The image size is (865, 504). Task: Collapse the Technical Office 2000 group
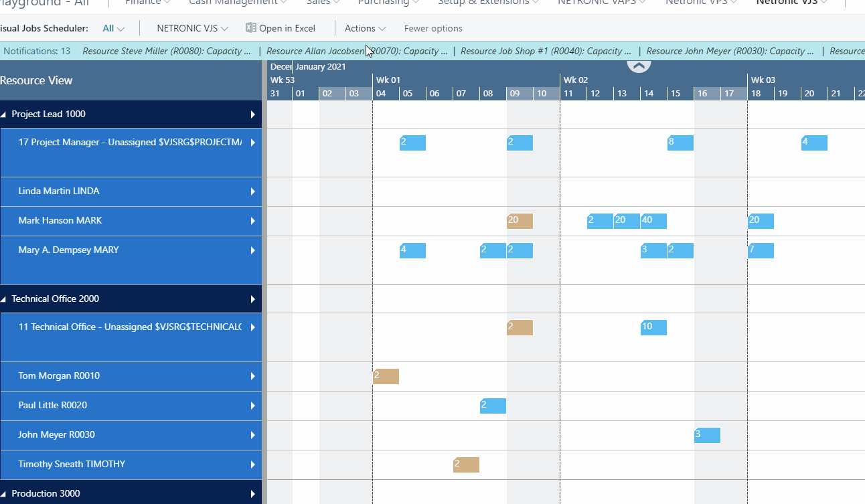3,299
